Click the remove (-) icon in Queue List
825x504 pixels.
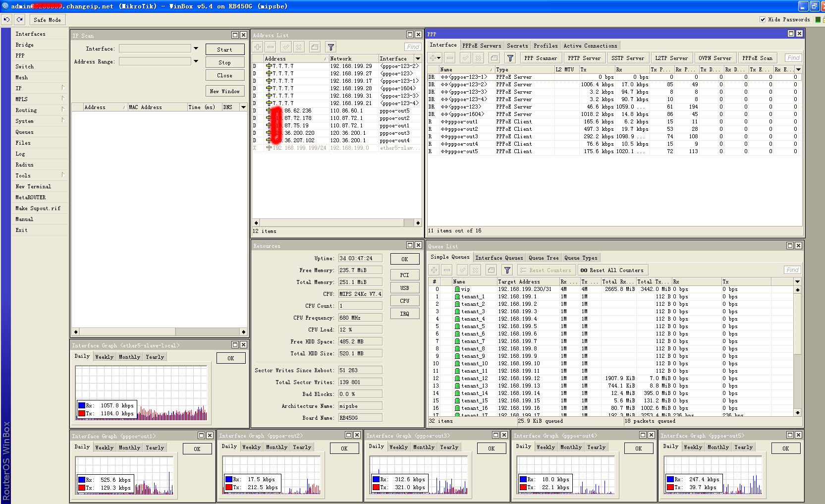[447, 270]
